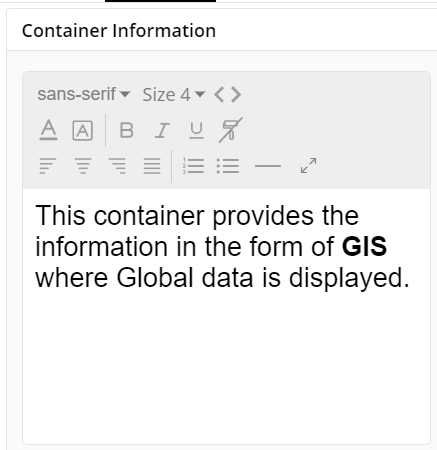Insert a bulleted unordered list
The height and width of the screenshot is (450, 437).
[x=228, y=166]
